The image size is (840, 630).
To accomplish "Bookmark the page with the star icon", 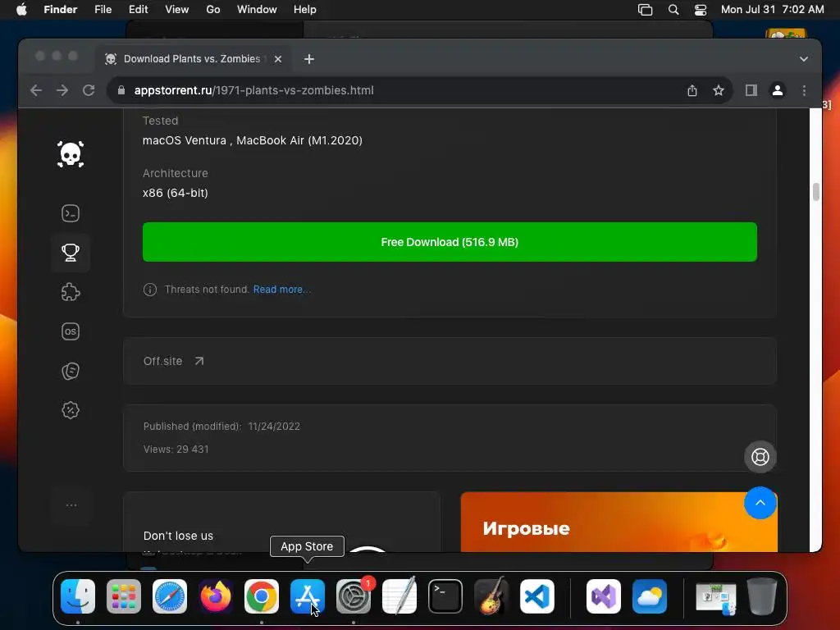I will (719, 90).
